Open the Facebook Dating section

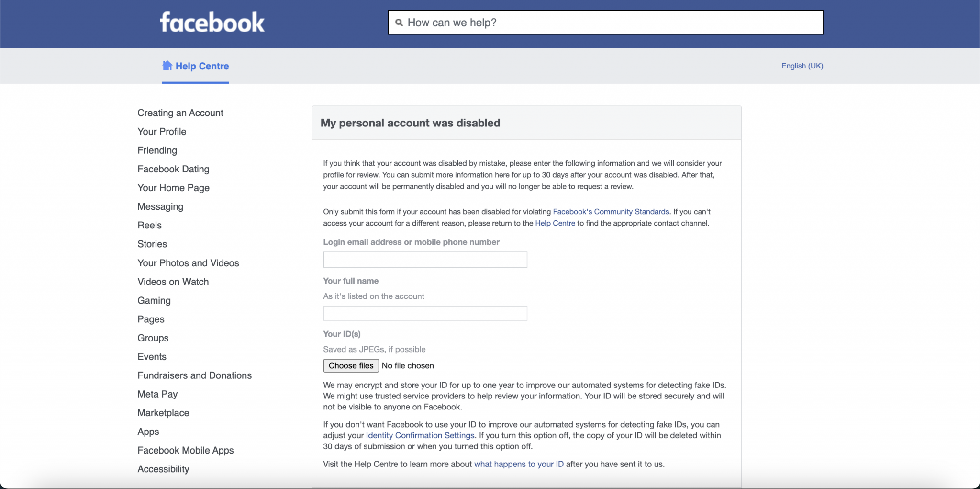point(173,169)
